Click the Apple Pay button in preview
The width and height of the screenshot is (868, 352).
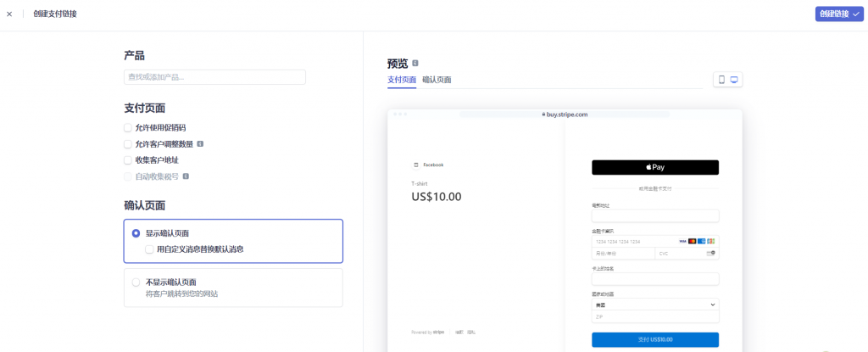(x=655, y=167)
